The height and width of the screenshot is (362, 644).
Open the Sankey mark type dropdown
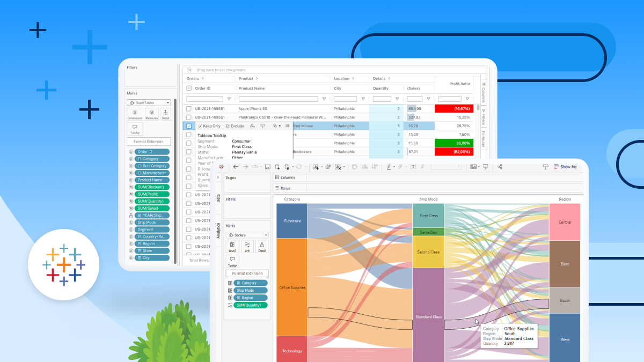tap(266, 235)
